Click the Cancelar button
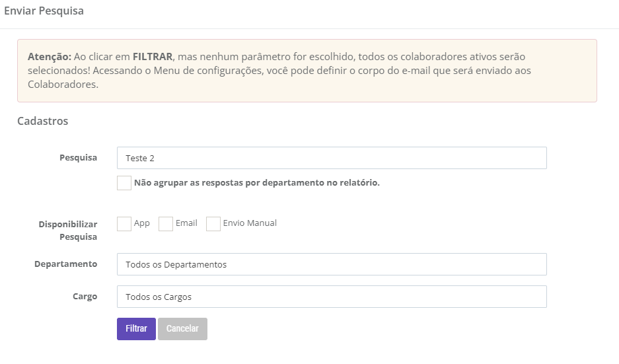 point(182,329)
